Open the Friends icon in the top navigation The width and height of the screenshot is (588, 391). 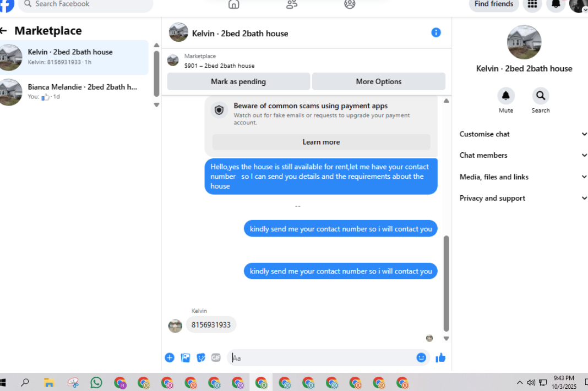click(x=292, y=4)
